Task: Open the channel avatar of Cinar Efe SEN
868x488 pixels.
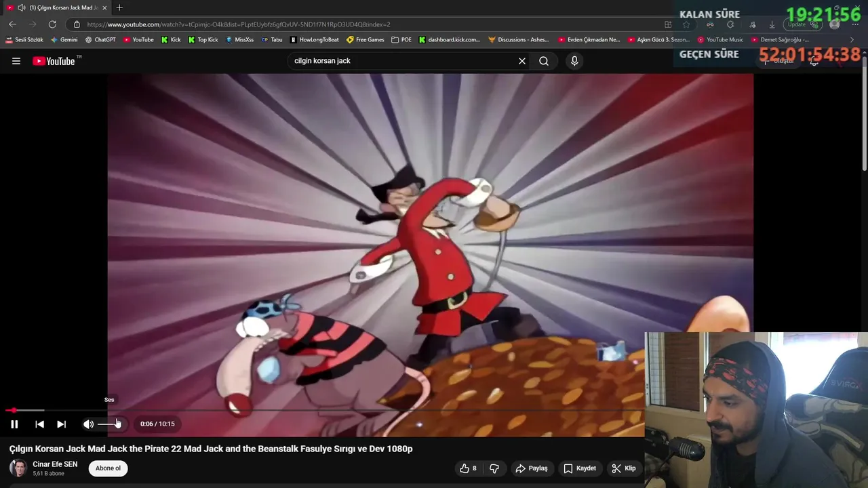Action: [x=18, y=468]
